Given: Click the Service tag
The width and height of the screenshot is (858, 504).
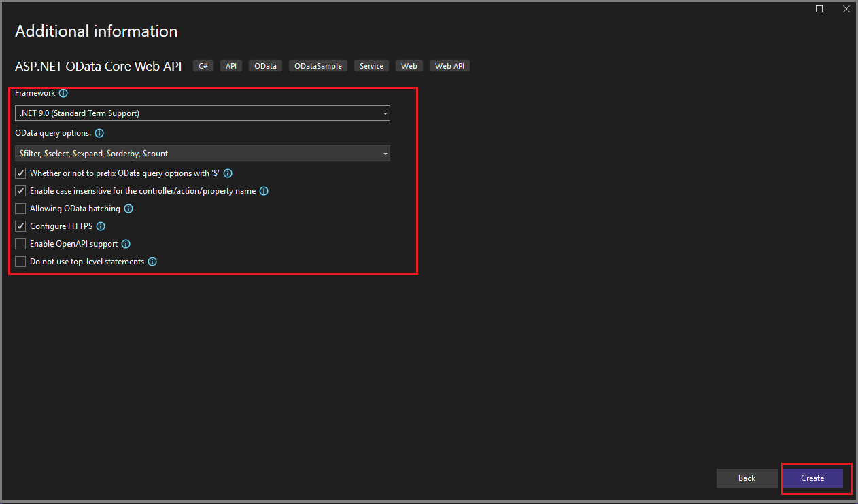Looking at the screenshot, I should pyautogui.click(x=372, y=66).
